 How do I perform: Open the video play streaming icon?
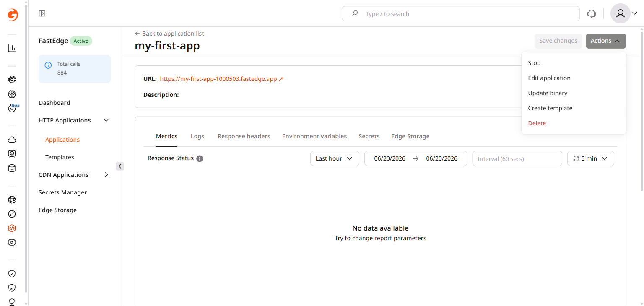pos(12,242)
